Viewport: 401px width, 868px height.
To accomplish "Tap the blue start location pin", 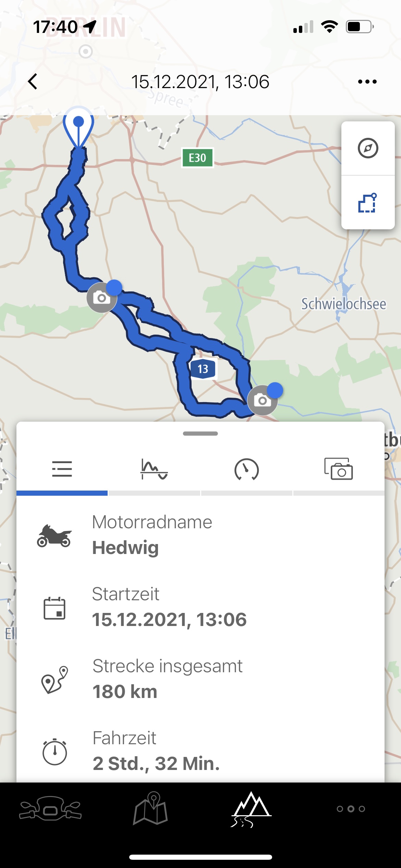I will coord(78,127).
